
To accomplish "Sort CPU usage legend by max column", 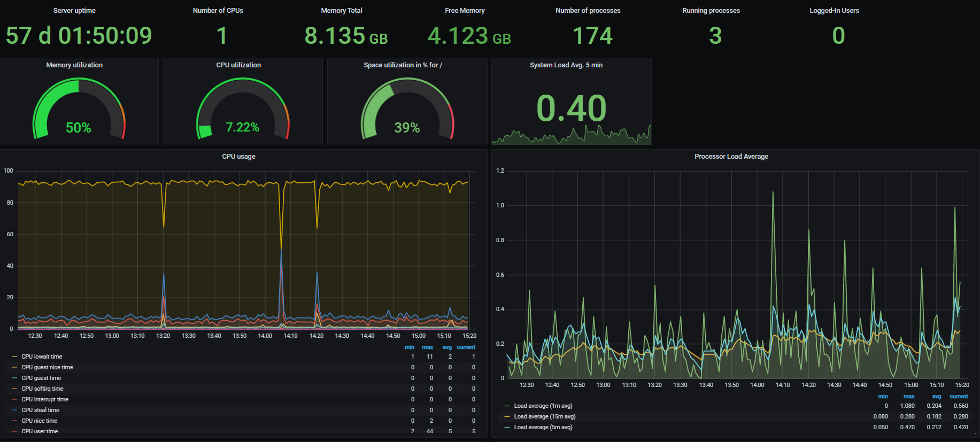I will tap(427, 347).
